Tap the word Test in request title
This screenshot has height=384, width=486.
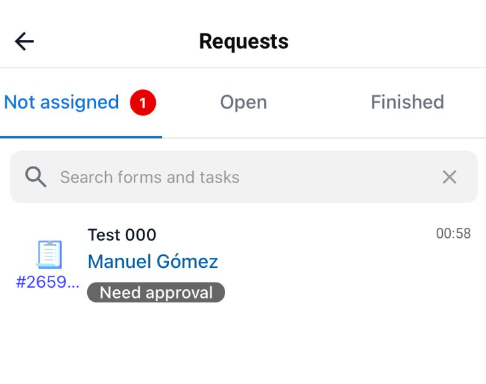(x=104, y=235)
